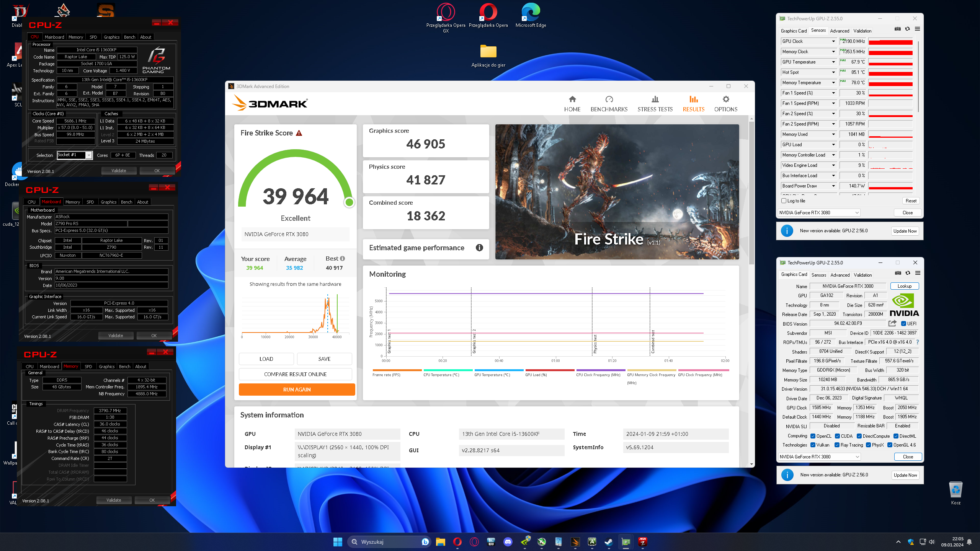Open Validation tab in bottom GPU-Z window
The height and width of the screenshot is (551, 980).
coord(863,275)
